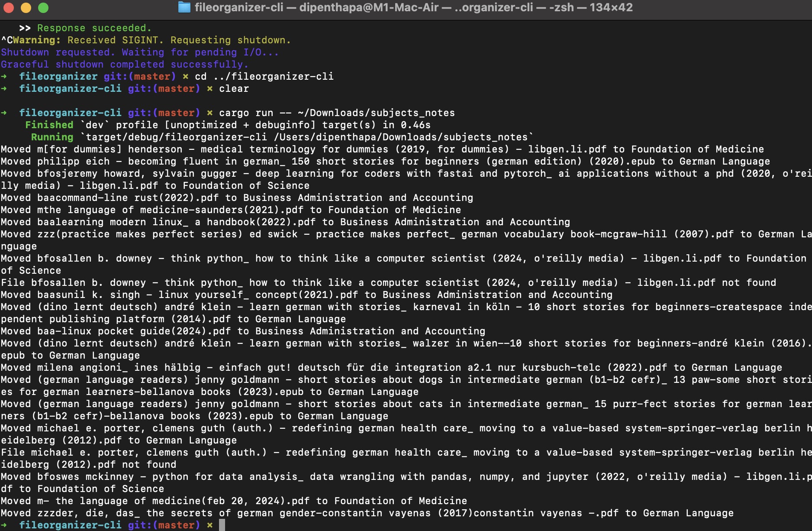Click the 'Finished dev profile' build output line
This screenshot has height=531, width=812.
click(227, 125)
